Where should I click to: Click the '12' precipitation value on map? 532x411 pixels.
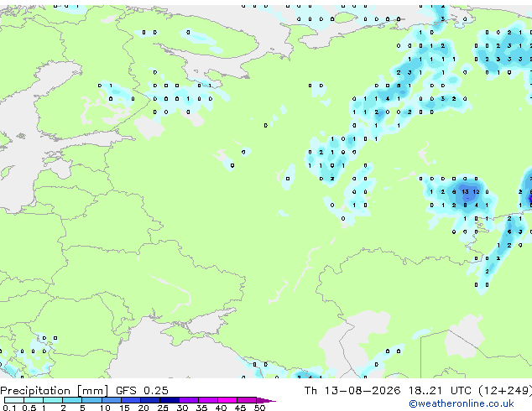476,192
